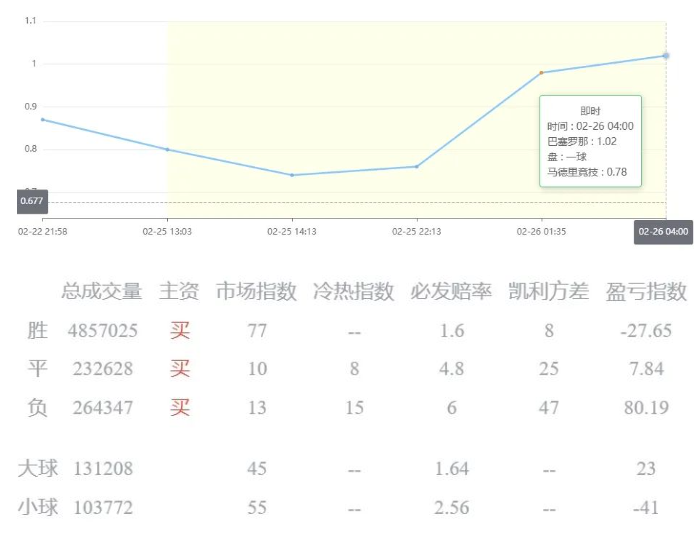Click the 小球 volume value 103772
This screenshot has height=533, width=698.
(x=102, y=508)
